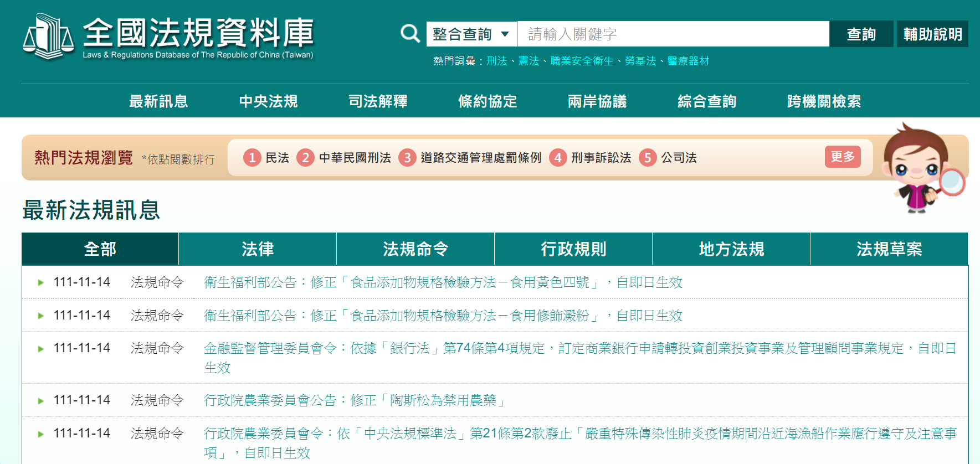Click the 查詢 search button
Image resolution: width=980 pixels, height=464 pixels.
861,34
